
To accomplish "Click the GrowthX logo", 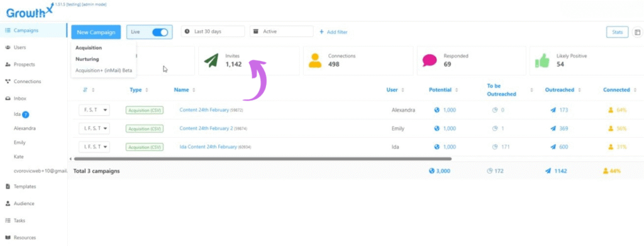I will pyautogui.click(x=30, y=11).
